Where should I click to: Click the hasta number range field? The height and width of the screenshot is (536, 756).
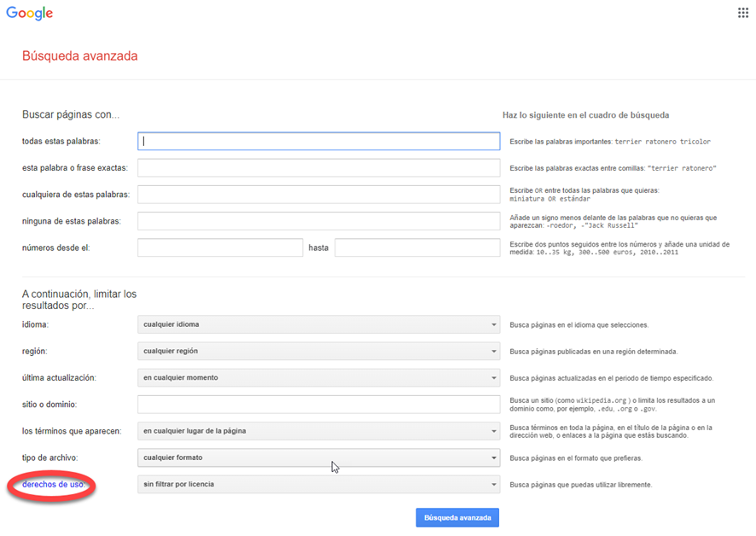(417, 248)
